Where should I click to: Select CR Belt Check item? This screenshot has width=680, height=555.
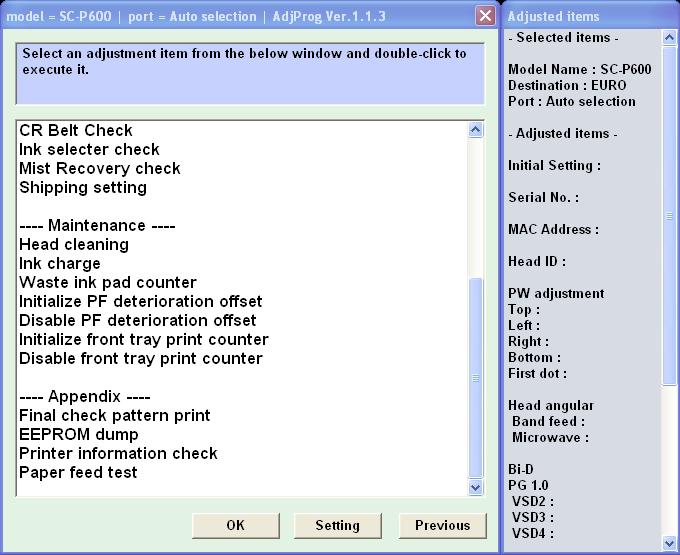pyautogui.click(x=76, y=131)
